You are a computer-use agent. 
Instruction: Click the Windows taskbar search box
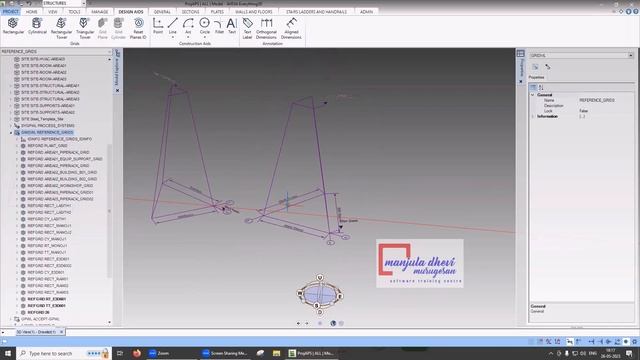coord(63,353)
